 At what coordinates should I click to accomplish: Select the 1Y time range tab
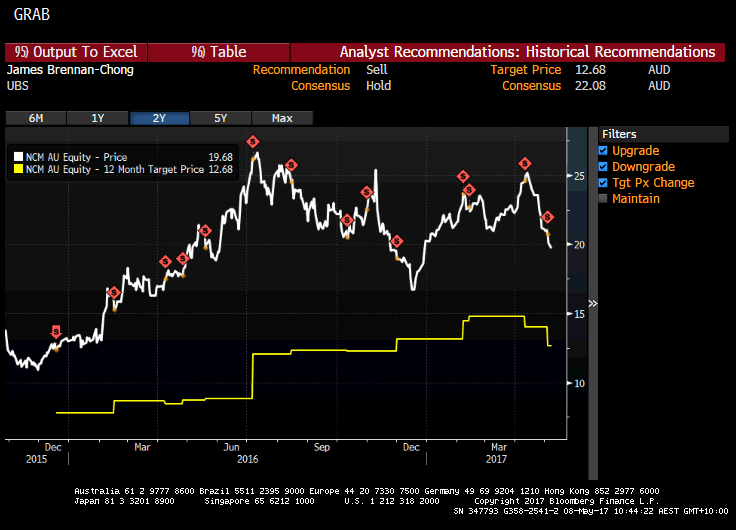click(98, 118)
